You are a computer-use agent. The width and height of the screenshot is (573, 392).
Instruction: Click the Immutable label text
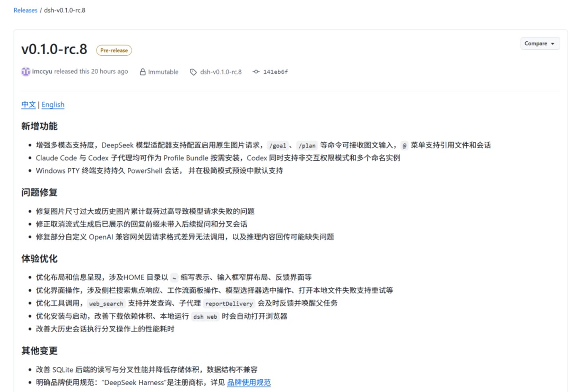pos(163,72)
